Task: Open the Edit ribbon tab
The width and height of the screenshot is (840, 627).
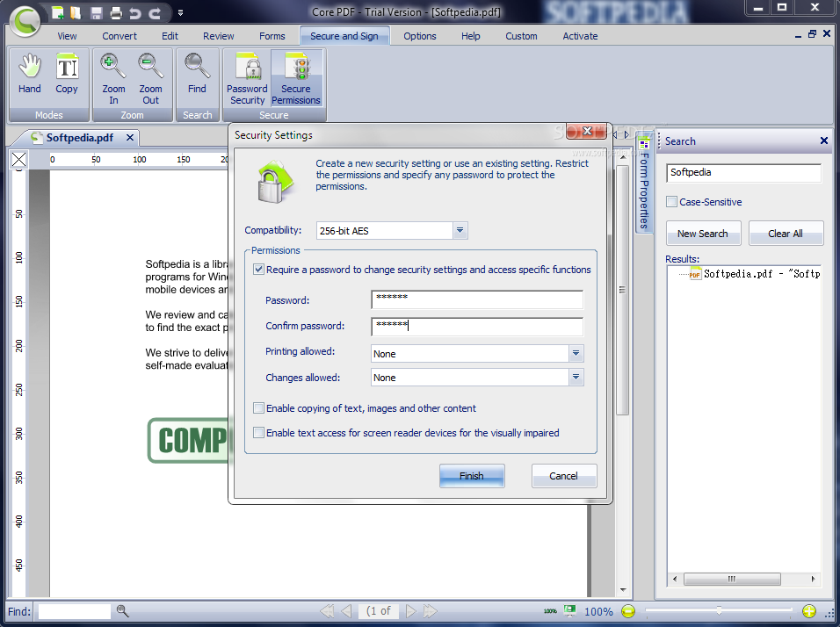Action: click(x=170, y=36)
